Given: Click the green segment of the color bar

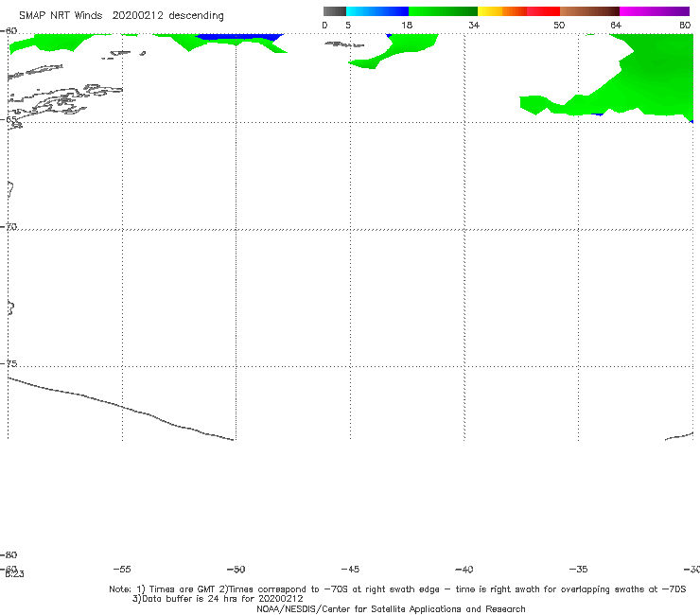Looking at the screenshot, I should (x=443, y=11).
